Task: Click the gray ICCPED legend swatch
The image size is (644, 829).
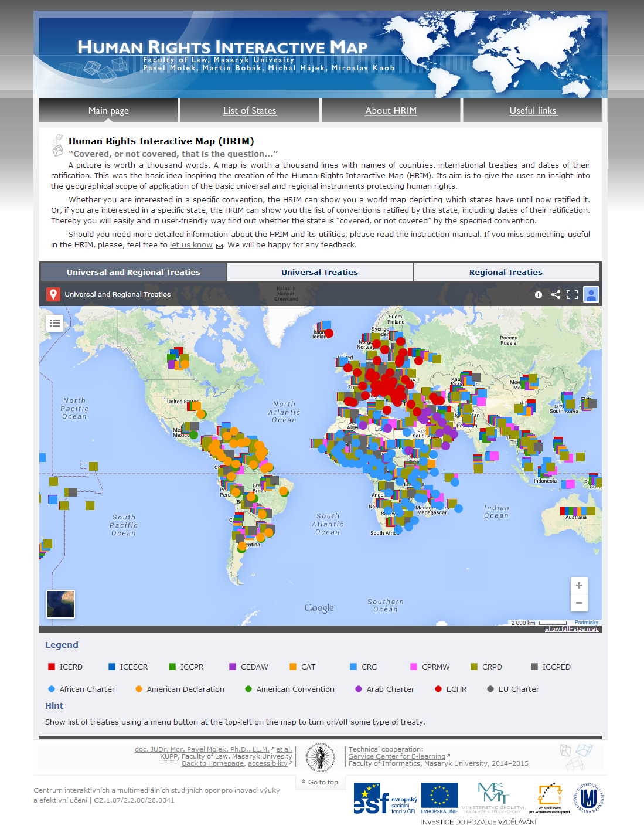Action: 534,667
